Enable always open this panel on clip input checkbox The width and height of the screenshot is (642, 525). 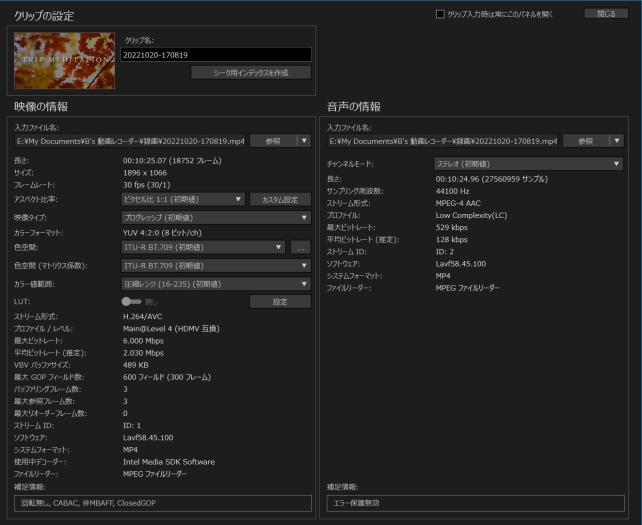(x=440, y=14)
